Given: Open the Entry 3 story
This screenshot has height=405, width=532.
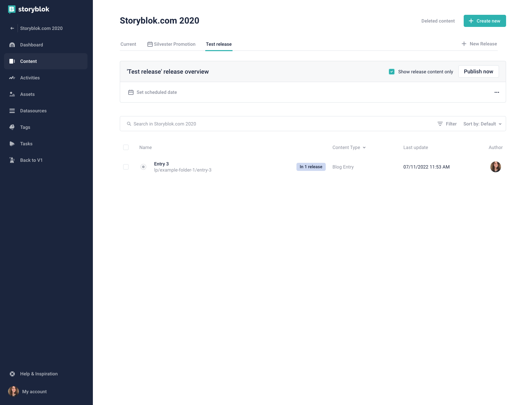Looking at the screenshot, I should point(162,164).
